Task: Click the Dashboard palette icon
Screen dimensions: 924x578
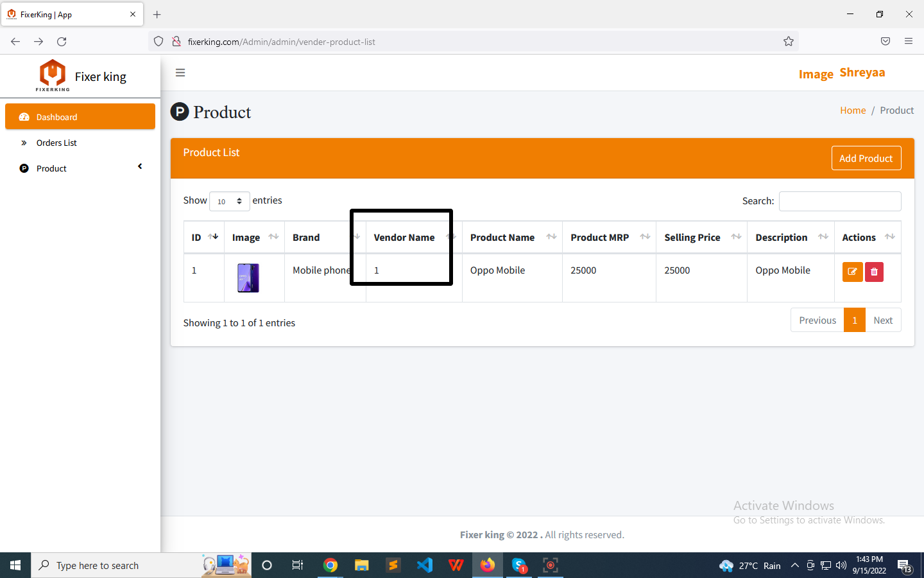Action: (24, 117)
